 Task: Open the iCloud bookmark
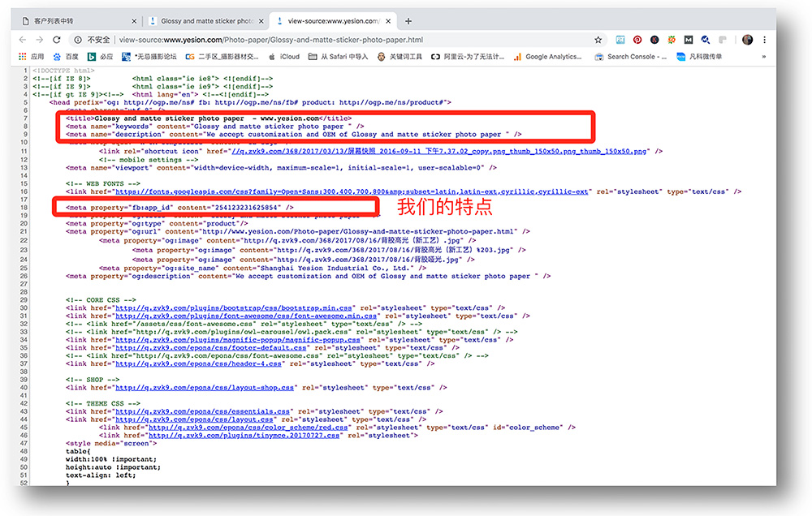283,57
